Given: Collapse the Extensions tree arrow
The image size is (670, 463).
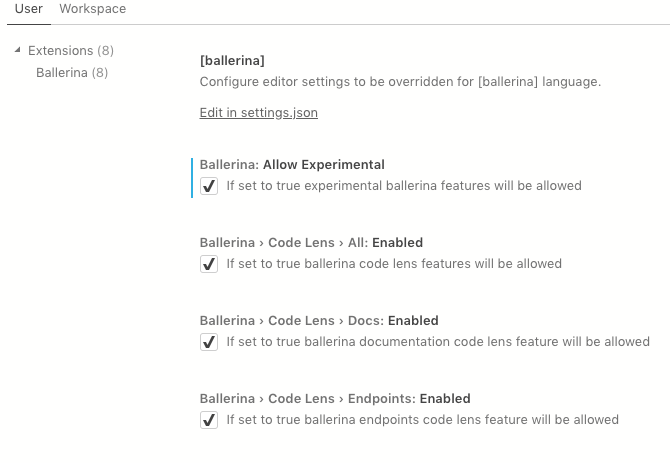Looking at the screenshot, I should 18,50.
